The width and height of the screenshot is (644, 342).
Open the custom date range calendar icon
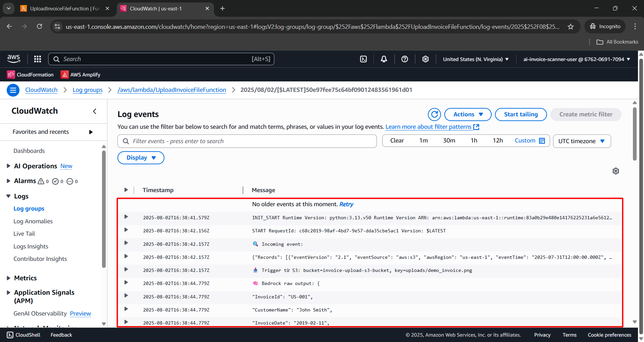tap(543, 141)
